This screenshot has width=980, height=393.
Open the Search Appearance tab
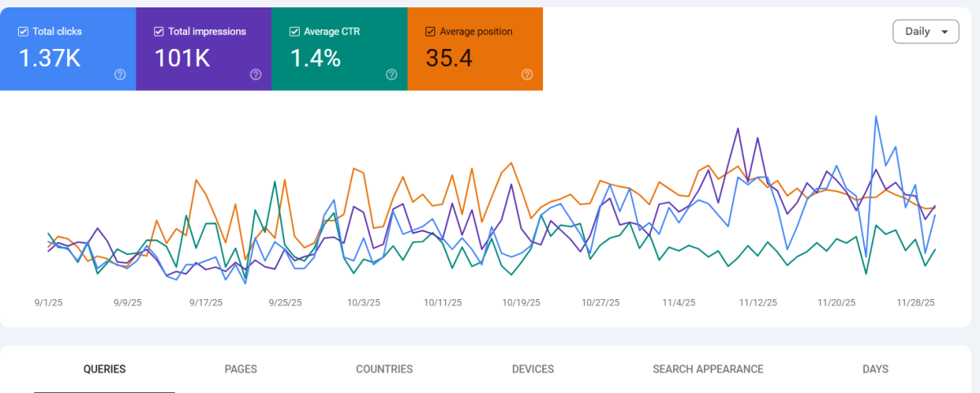[x=708, y=369]
